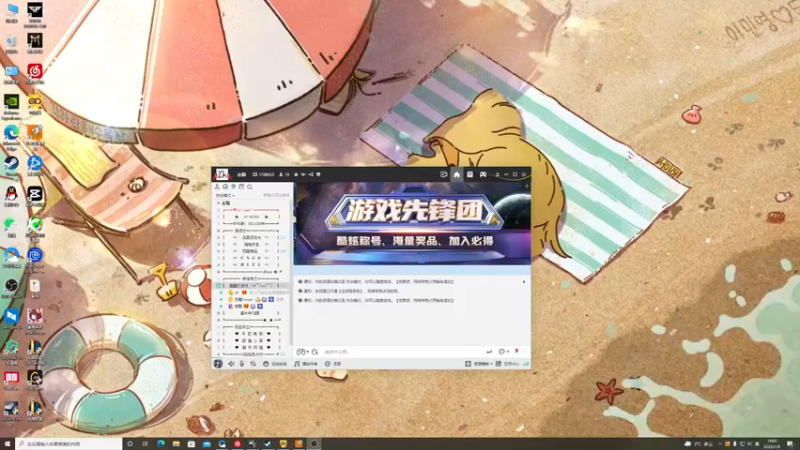Click the Windows Start button
Screen dimensions: 800x450
7,444
